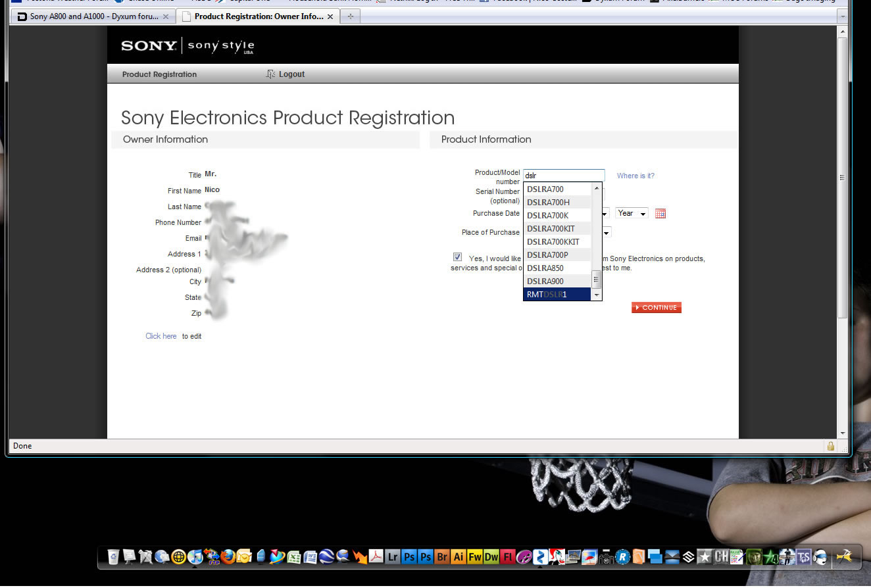Click the Logout key icon

(270, 74)
